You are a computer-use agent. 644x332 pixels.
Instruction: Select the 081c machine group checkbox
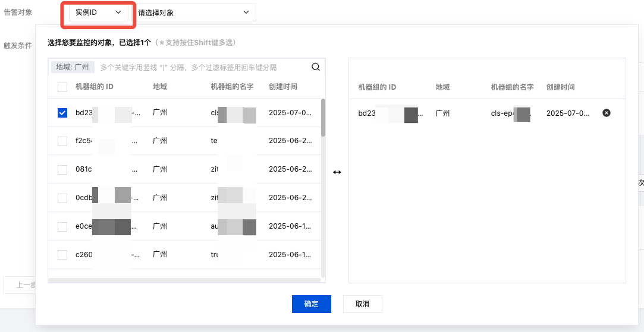click(62, 170)
